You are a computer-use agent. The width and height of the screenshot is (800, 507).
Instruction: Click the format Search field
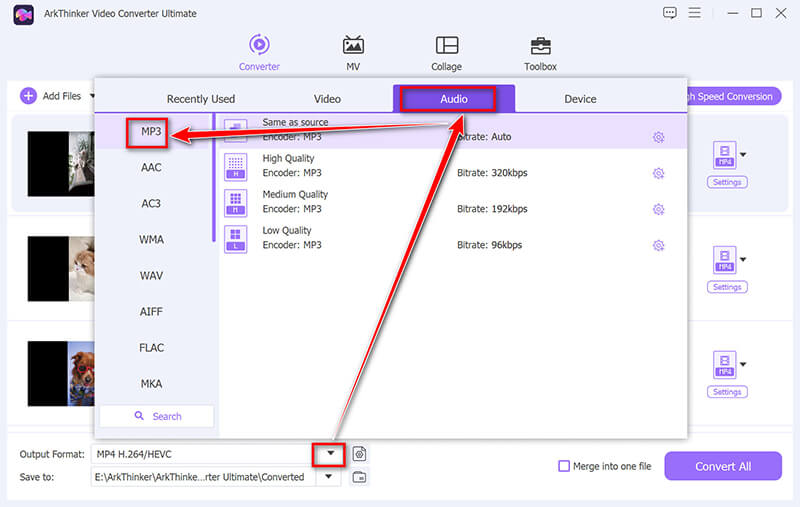(x=157, y=416)
